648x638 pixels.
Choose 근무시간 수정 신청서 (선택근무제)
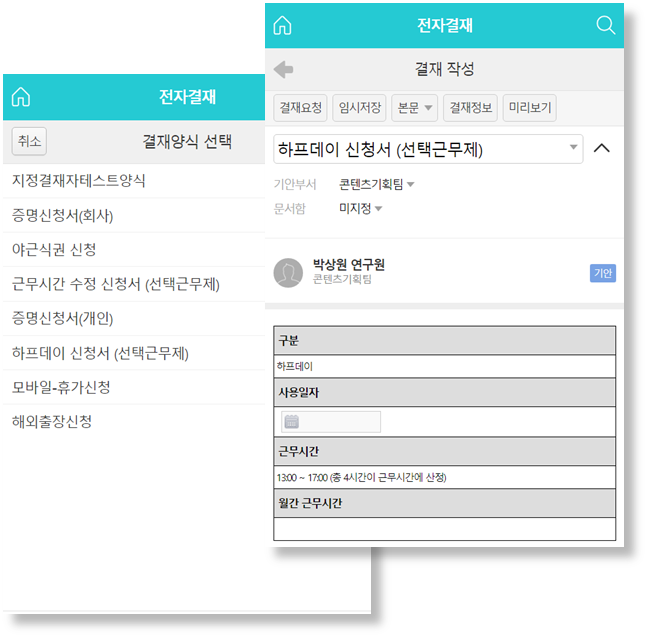pyautogui.click(x=134, y=284)
